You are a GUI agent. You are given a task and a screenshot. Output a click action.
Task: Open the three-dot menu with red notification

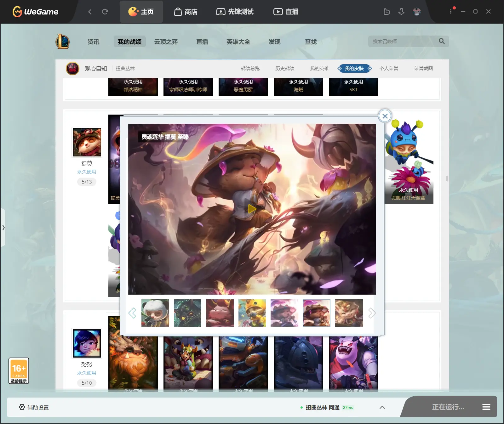click(451, 11)
